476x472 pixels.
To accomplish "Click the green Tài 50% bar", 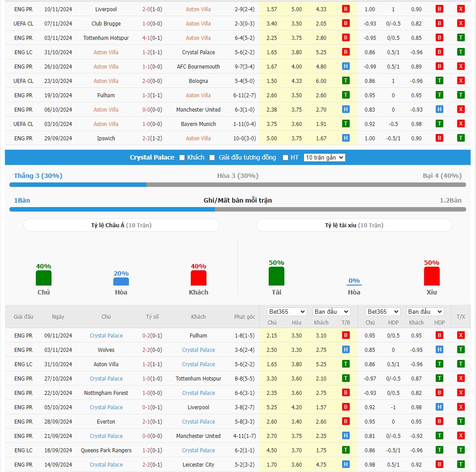I will [x=276, y=276].
